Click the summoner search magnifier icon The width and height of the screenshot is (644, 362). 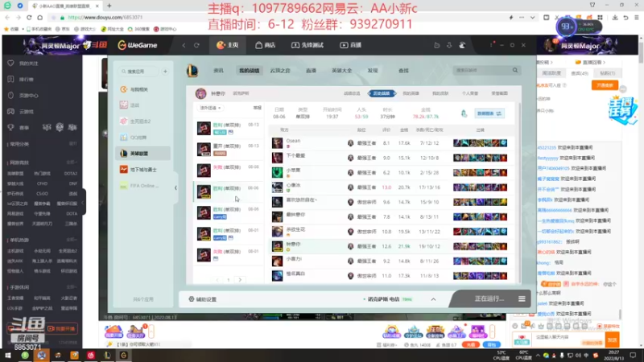[515, 71]
